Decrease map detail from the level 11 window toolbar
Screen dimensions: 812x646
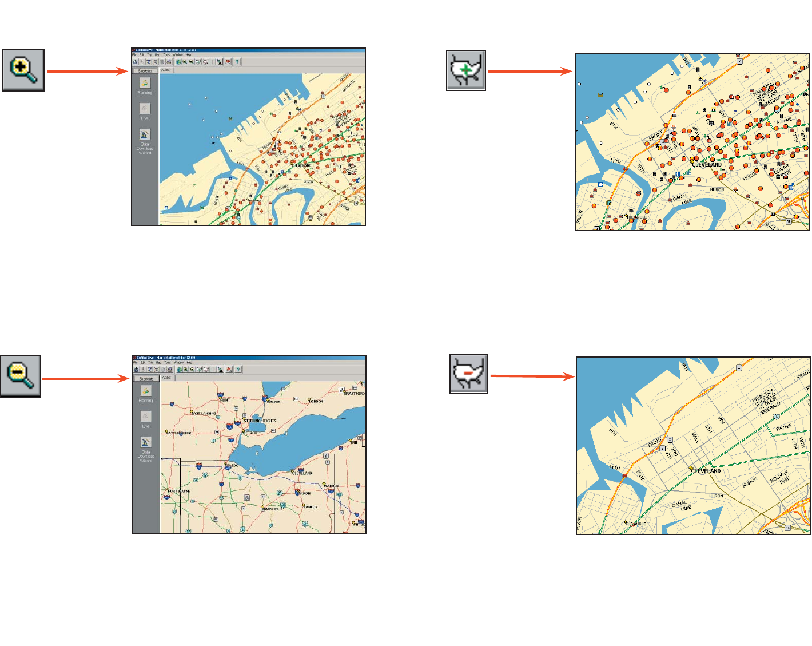tap(205, 62)
